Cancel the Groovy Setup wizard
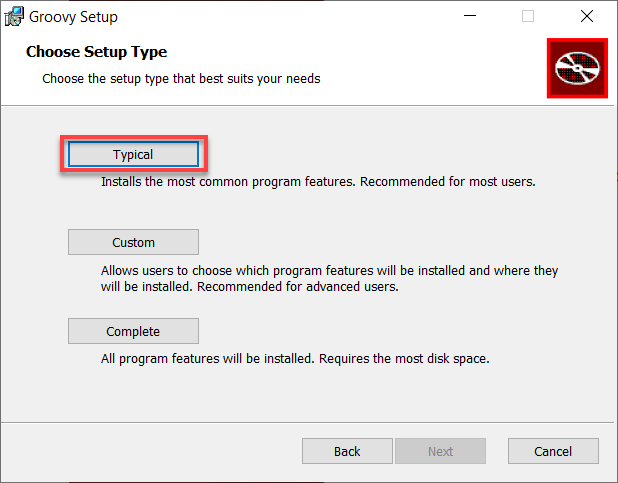The width and height of the screenshot is (618, 483). click(x=553, y=451)
